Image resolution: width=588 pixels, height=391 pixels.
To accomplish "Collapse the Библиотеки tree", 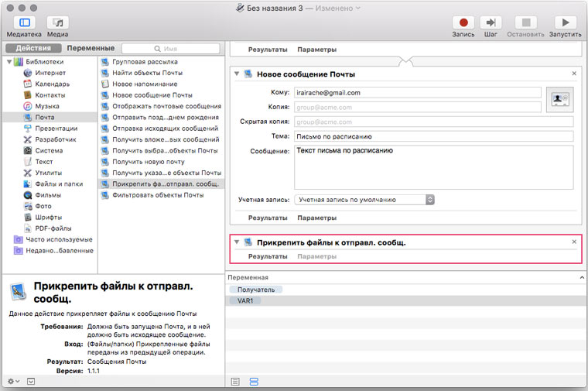I will coord(9,62).
